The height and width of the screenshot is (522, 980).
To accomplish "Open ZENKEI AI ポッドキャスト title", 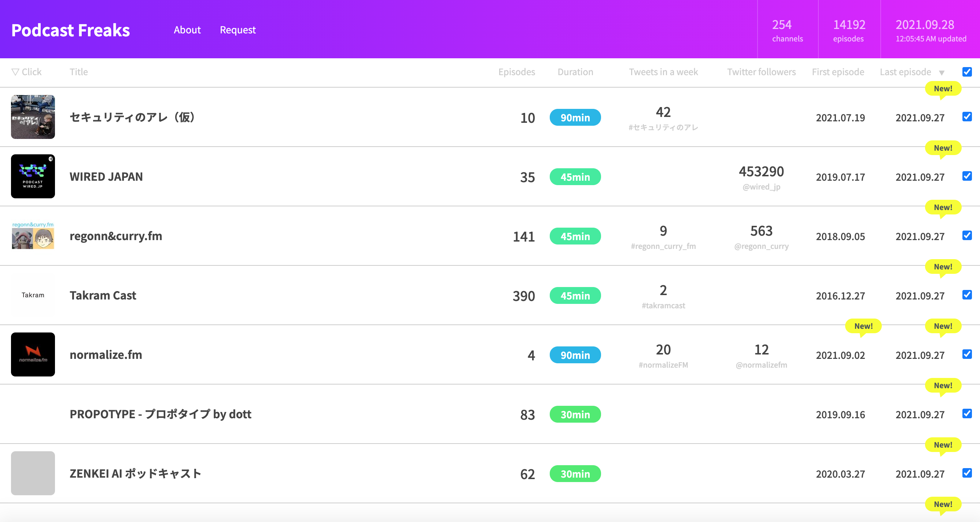I will tap(135, 473).
